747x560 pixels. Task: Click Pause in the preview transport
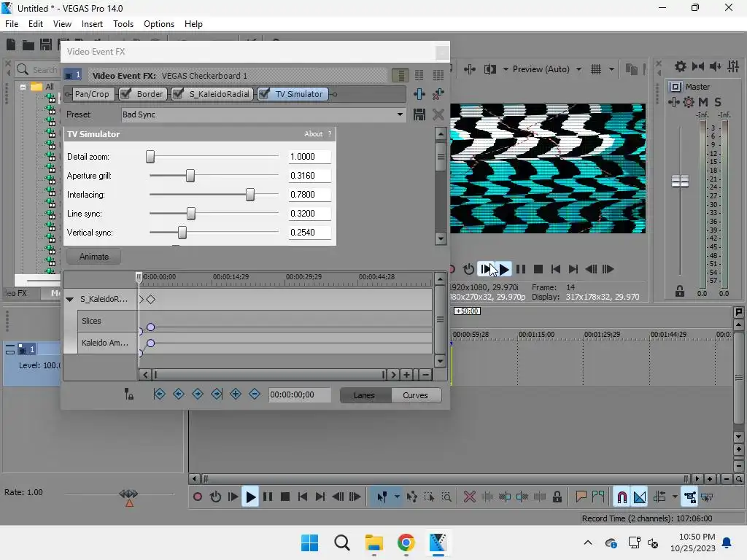tap(521, 269)
